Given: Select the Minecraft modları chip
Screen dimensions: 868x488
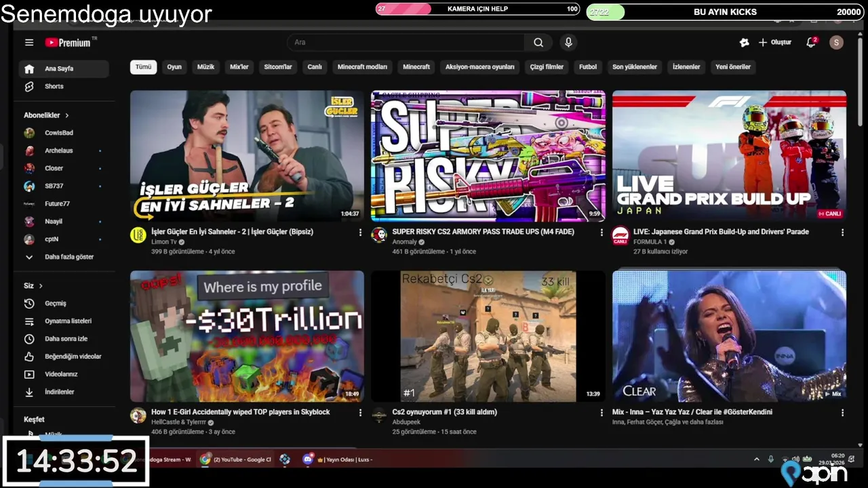Looking at the screenshot, I should click(362, 67).
